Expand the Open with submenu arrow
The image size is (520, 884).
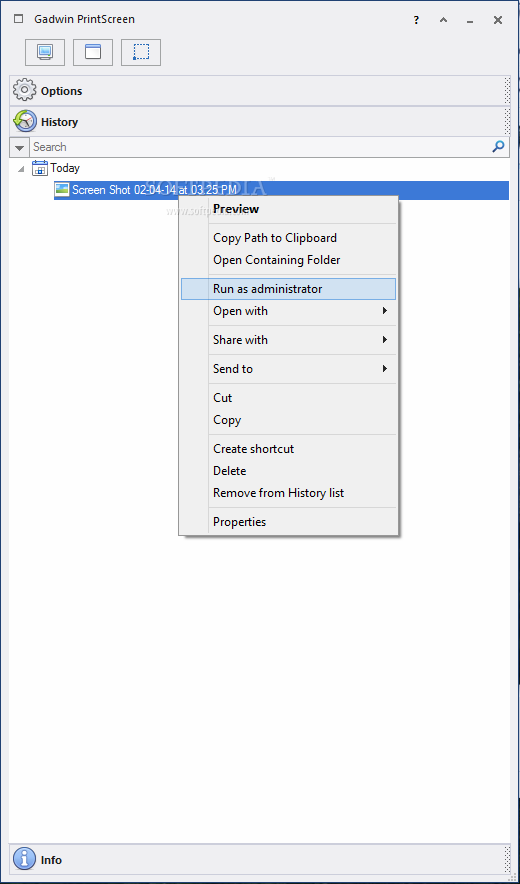click(x=385, y=311)
